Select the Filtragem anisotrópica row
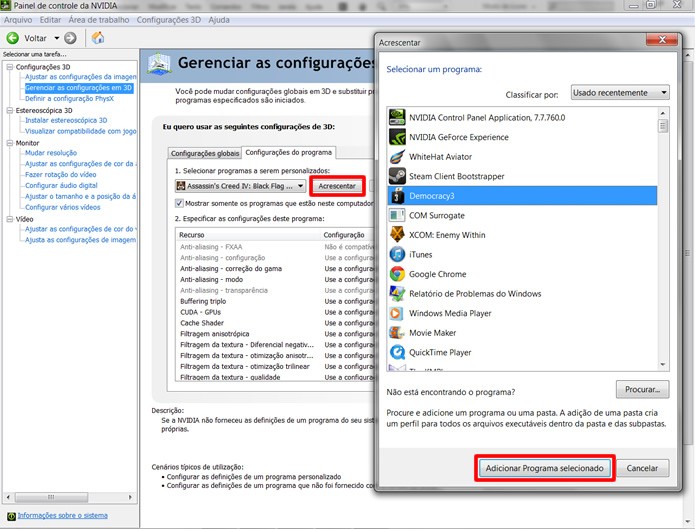 [x=276, y=334]
